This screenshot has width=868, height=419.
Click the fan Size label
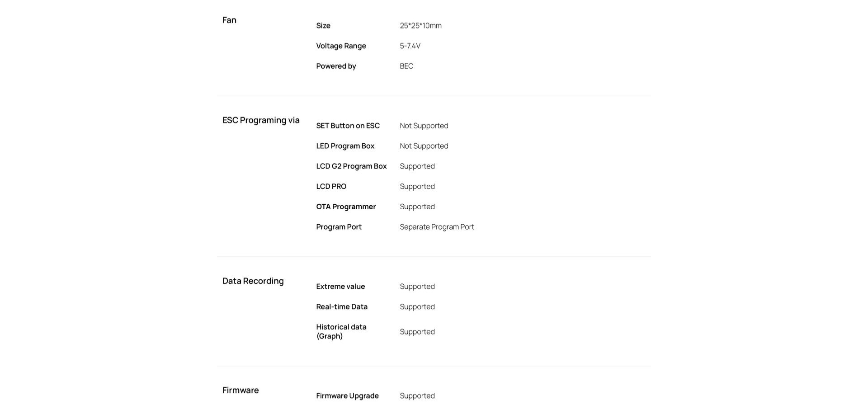click(x=323, y=26)
